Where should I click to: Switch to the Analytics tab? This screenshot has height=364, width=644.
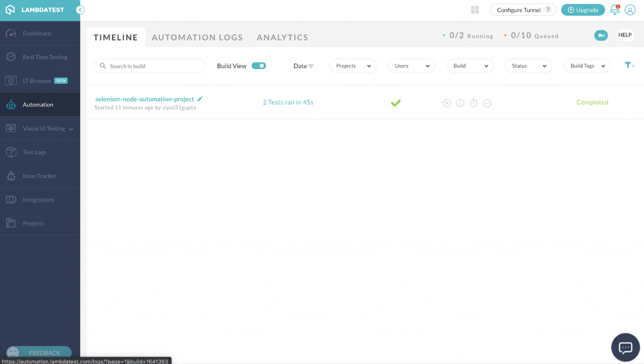pyautogui.click(x=282, y=37)
